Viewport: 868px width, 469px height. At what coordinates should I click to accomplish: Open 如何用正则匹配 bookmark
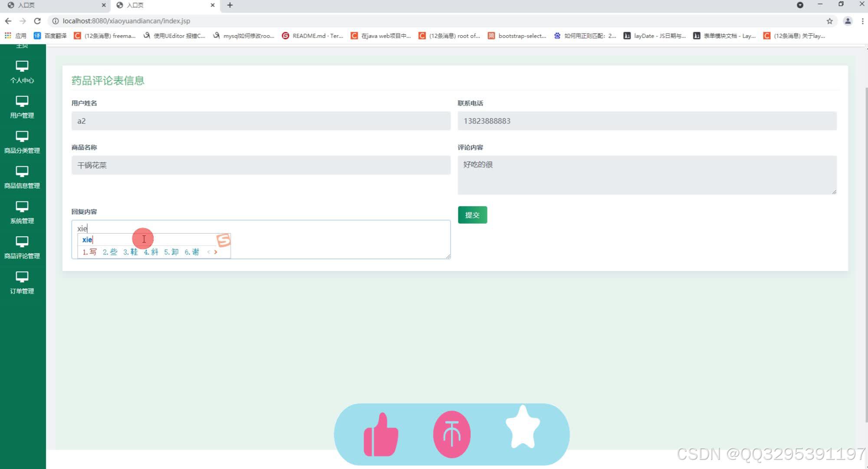pyautogui.click(x=585, y=36)
